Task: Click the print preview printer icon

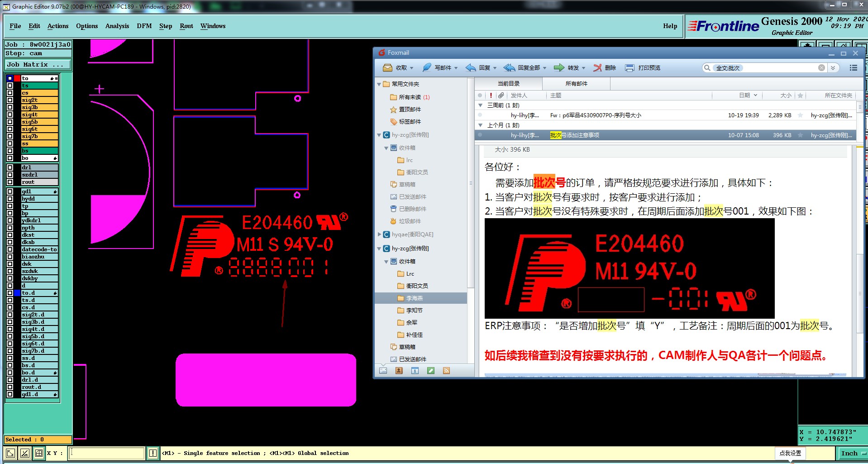Action: point(630,68)
